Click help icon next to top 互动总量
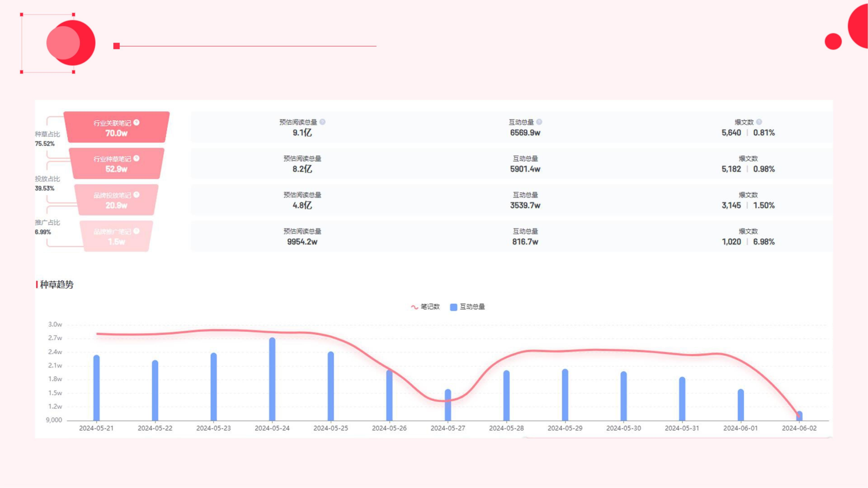The image size is (868, 488). click(x=539, y=122)
